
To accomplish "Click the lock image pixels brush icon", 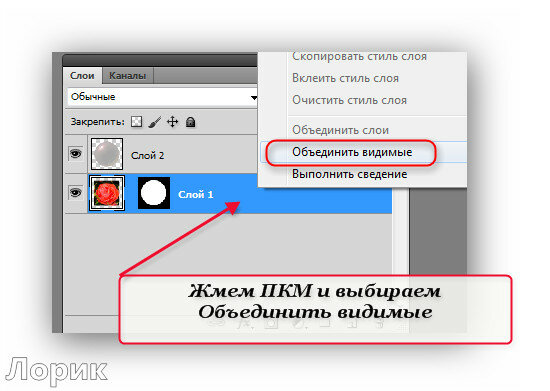I will click(154, 122).
